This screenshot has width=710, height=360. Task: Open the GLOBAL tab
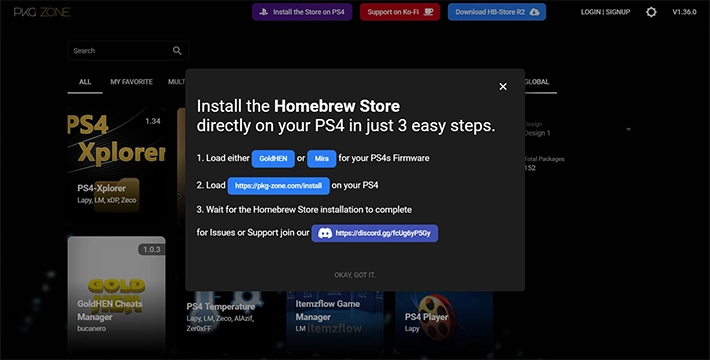pos(537,82)
